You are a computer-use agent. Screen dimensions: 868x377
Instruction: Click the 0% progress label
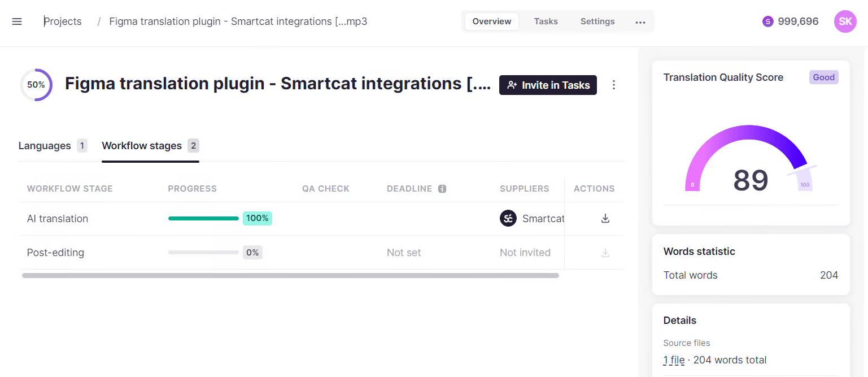coord(252,253)
